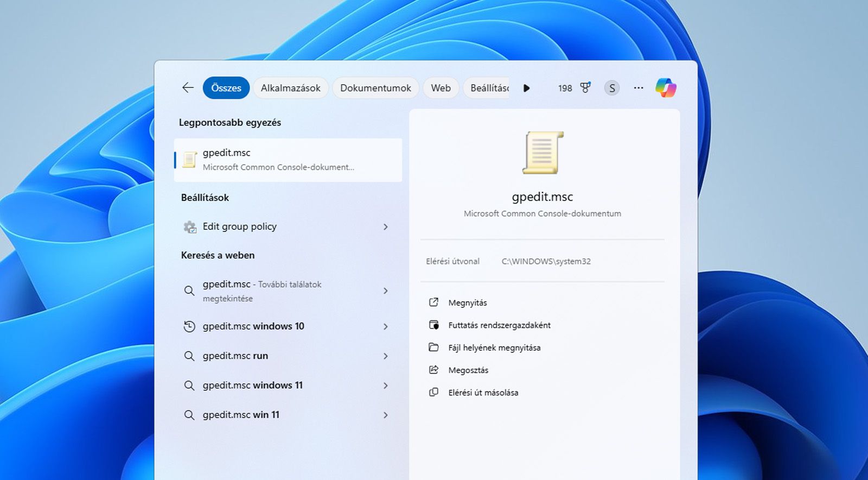Expand chevron for gpedit.msc További találatok megtekintése

tap(386, 291)
